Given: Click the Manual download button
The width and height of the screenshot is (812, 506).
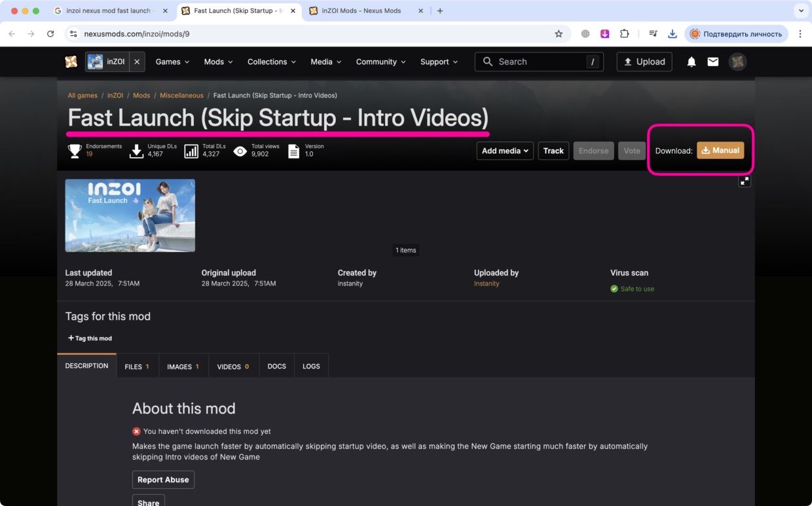Looking at the screenshot, I should click(720, 151).
